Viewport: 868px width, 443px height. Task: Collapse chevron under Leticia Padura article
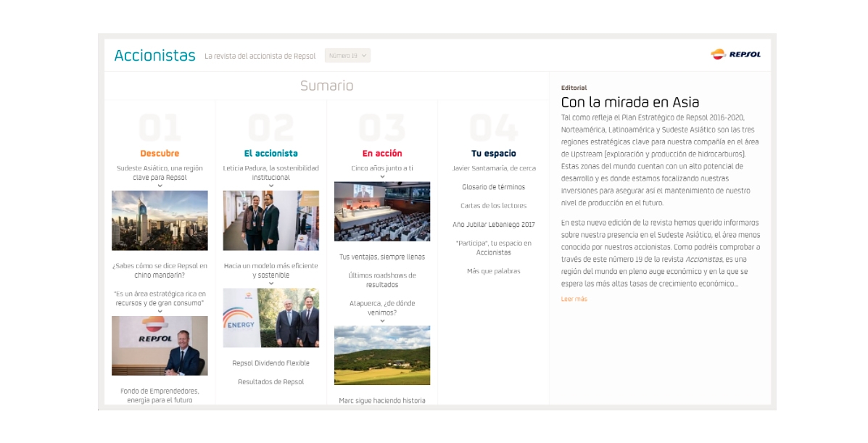pyautogui.click(x=270, y=186)
